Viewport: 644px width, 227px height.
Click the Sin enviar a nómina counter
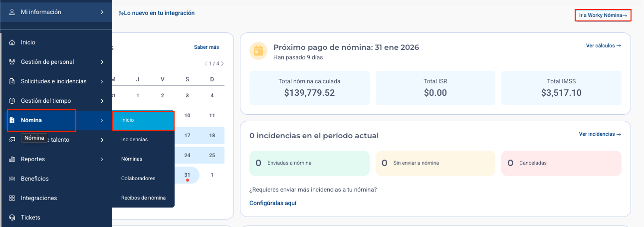click(435, 163)
